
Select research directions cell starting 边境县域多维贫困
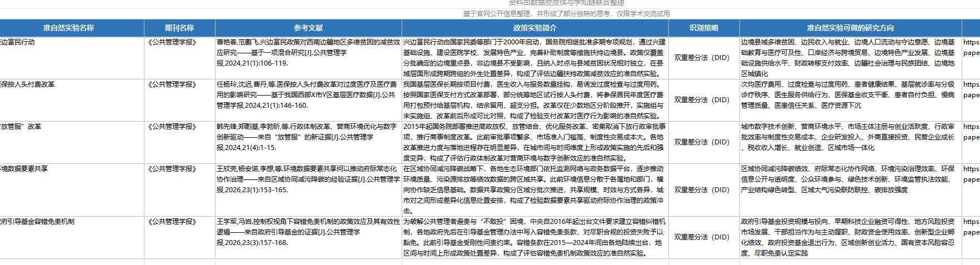[851, 58]
